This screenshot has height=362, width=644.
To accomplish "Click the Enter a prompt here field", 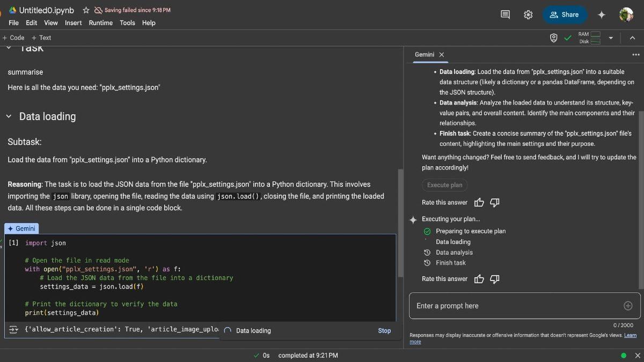I will coord(515,306).
